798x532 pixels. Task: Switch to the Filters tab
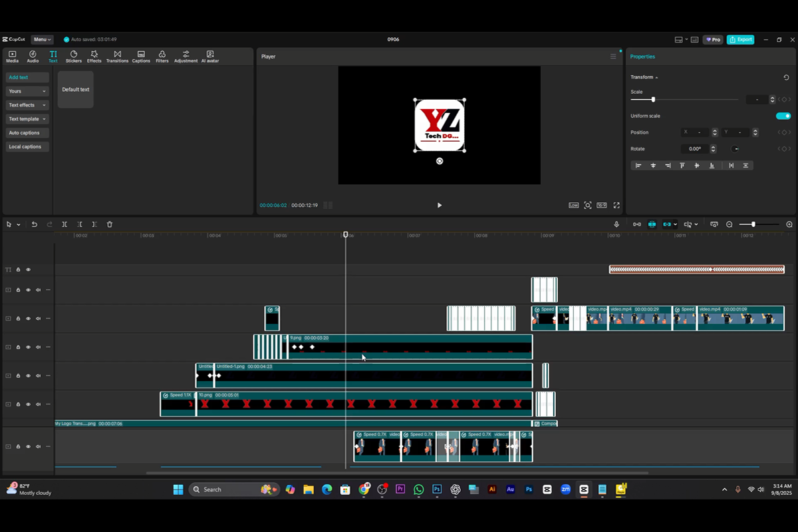pyautogui.click(x=162, y=57)
